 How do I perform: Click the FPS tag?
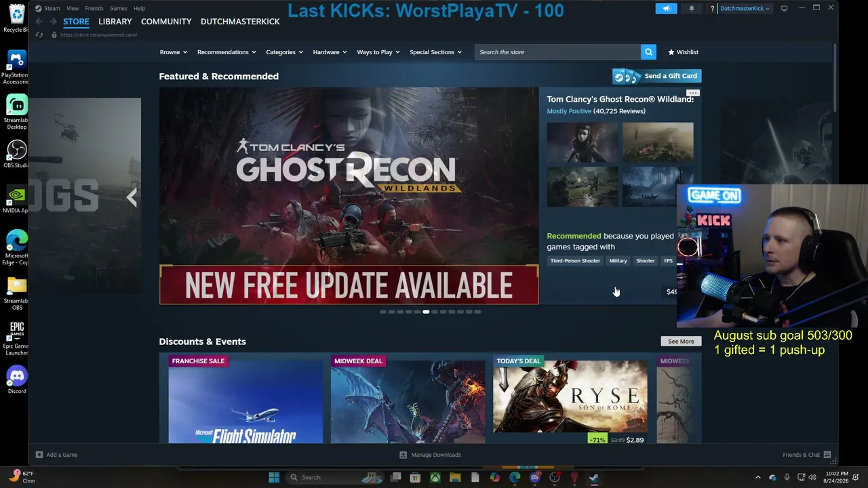[x=669, y=261]
